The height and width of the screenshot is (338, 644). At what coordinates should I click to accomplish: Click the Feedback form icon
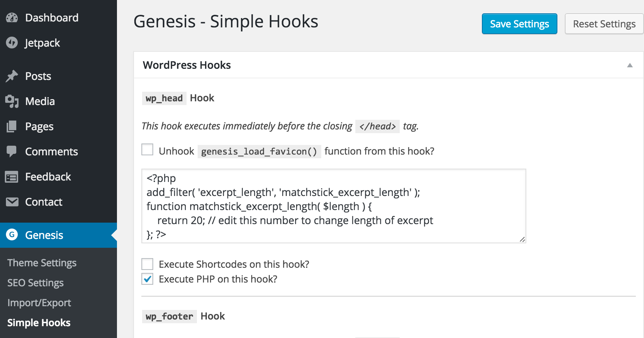click(x=12, y=177)
